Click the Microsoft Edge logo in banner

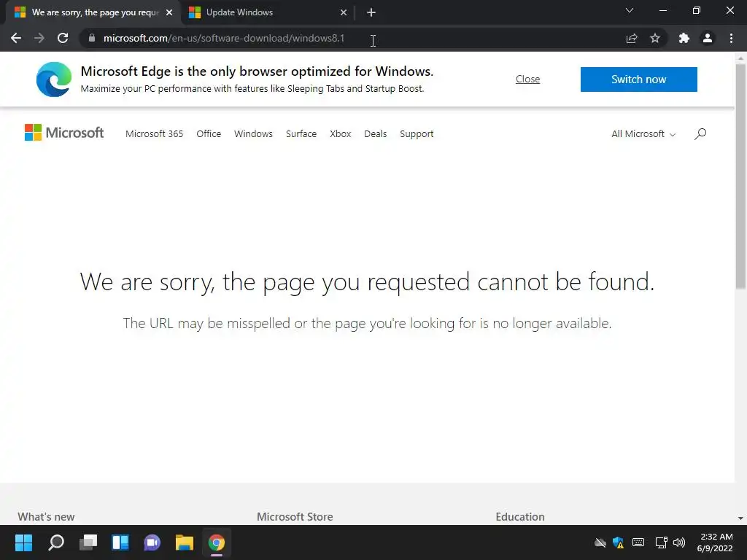54,79
